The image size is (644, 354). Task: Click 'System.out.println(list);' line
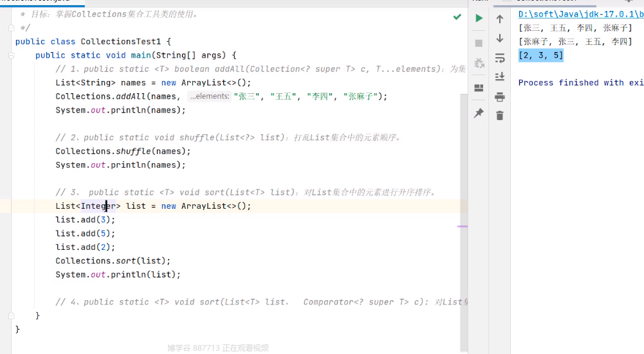point(118,274)
